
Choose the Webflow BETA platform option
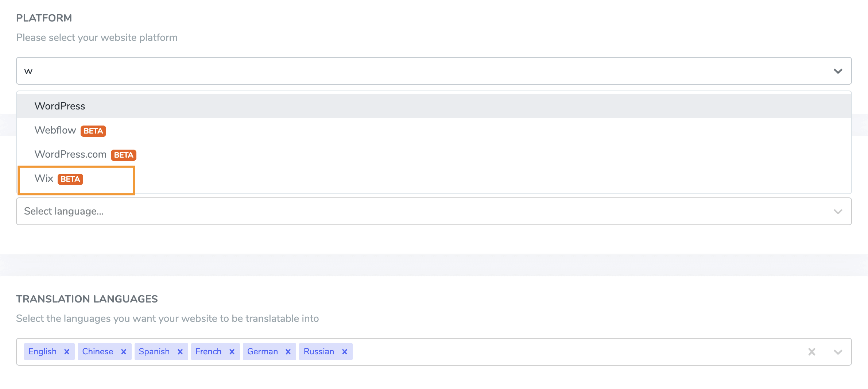tap(434, 130)
